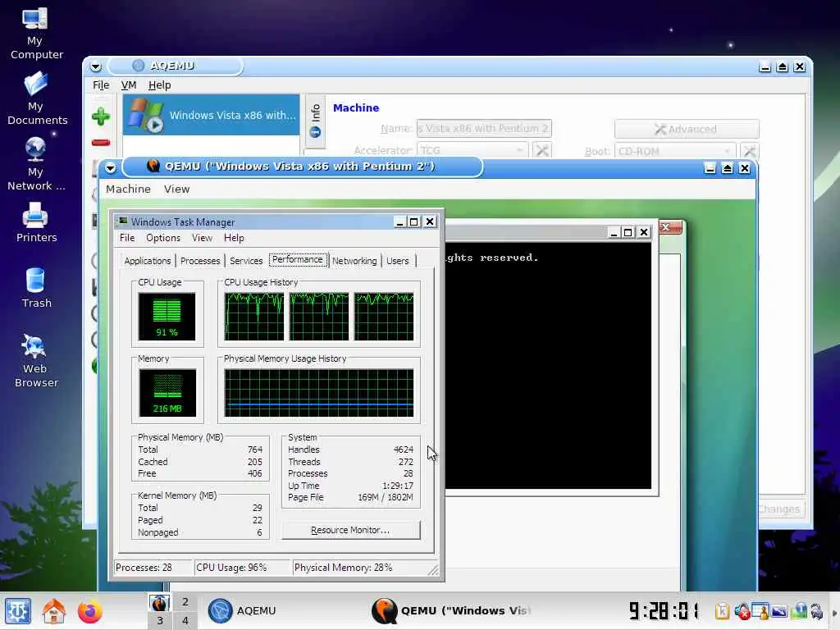Open the Info side tab in AQEMU
This screenshot has height=630, width=840.
315,121
